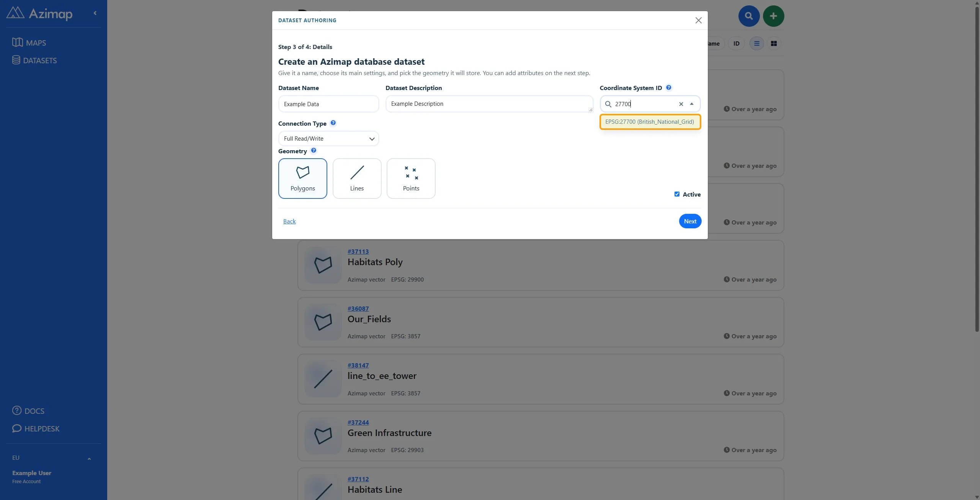This screenshot has height=500, width=980.
Task: Click the Maps book icon
Action: pyautogui.click(x=17, y=42)
